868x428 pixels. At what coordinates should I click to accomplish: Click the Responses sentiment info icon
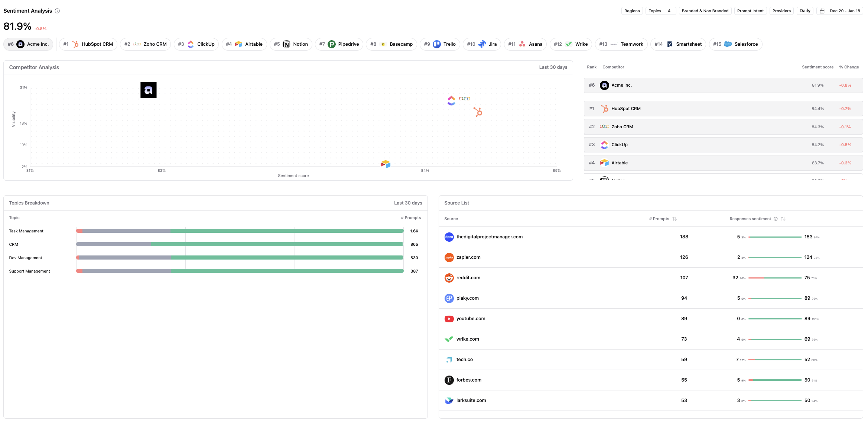[x=776, y=219]
